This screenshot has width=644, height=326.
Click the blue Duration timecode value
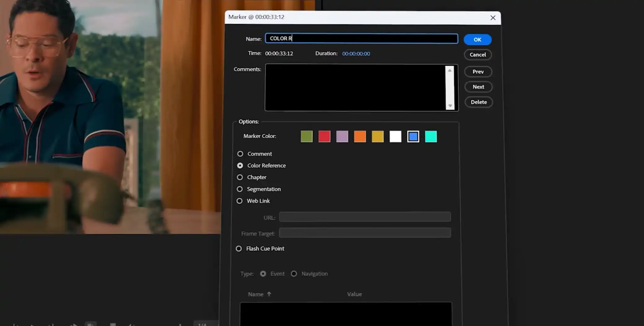(x=356, y=54)
